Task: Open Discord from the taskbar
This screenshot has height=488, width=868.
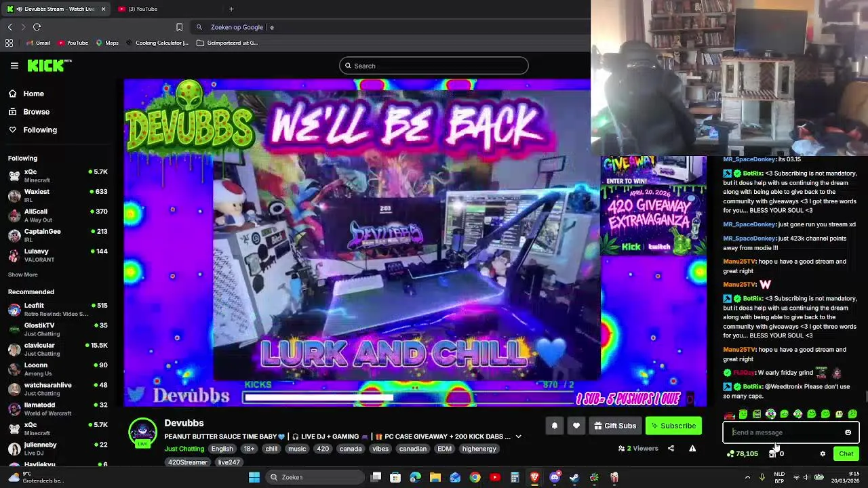Action: click(x=555, y=477)
